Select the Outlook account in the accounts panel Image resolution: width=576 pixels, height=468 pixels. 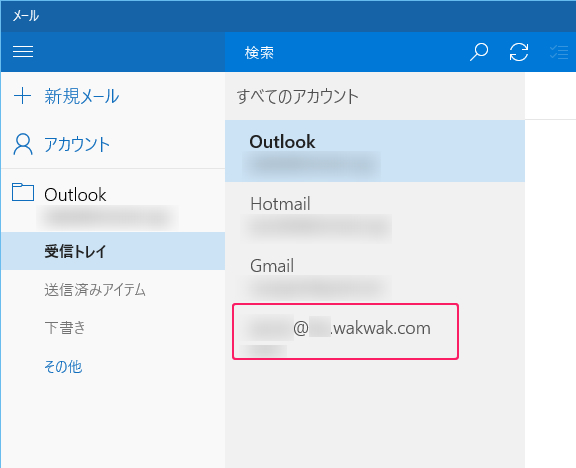click(x=375, y=151)
